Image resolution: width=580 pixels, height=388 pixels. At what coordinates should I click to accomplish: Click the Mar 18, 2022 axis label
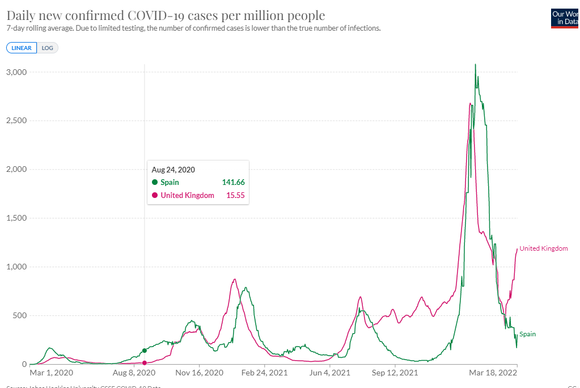(493, 372)
